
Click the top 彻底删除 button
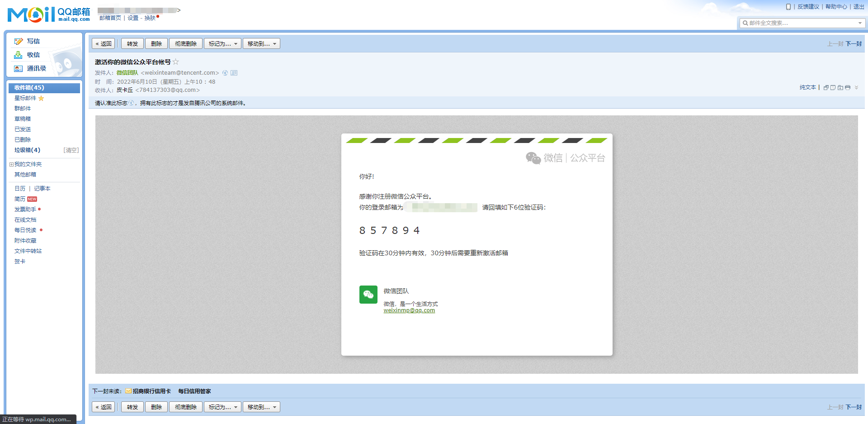coord(186,43)
